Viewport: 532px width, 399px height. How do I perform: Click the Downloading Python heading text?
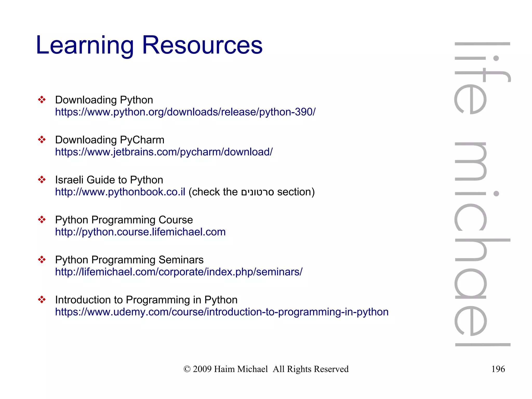(x=104, y=100)
